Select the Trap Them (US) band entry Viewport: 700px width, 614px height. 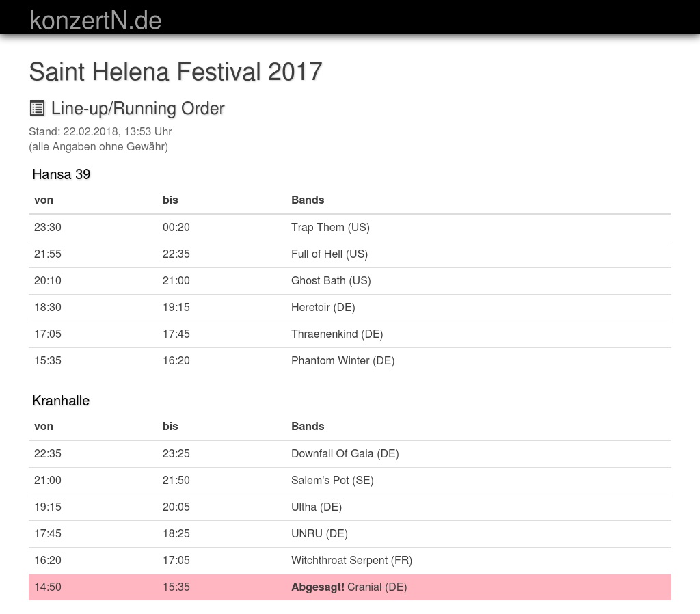click(x=330, y=227)
